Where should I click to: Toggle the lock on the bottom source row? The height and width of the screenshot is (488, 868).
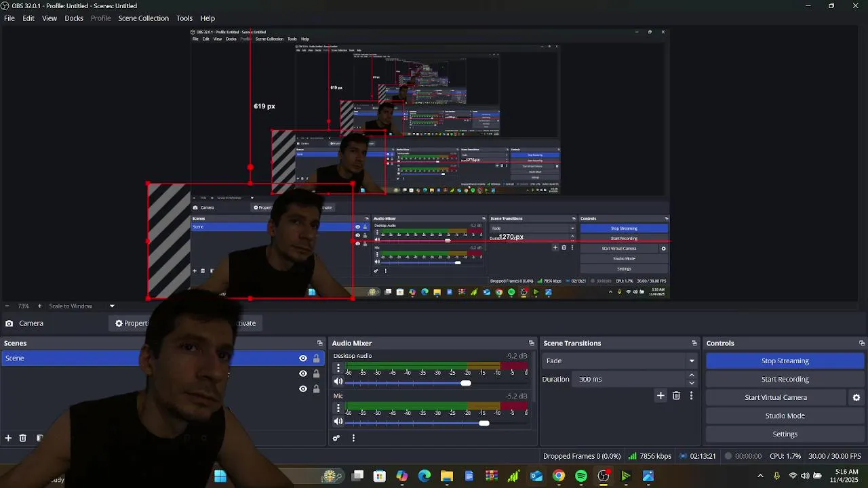click(x=316, y=389)
